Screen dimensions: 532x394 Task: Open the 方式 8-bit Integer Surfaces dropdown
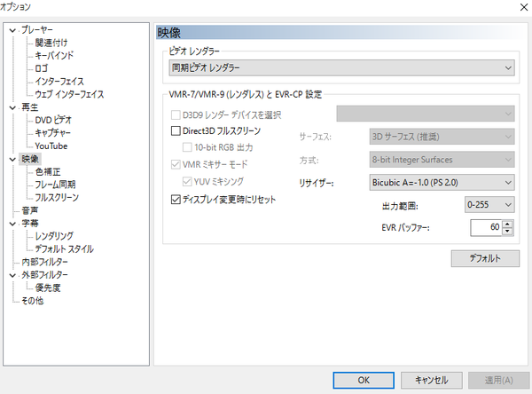pos(442,160)
